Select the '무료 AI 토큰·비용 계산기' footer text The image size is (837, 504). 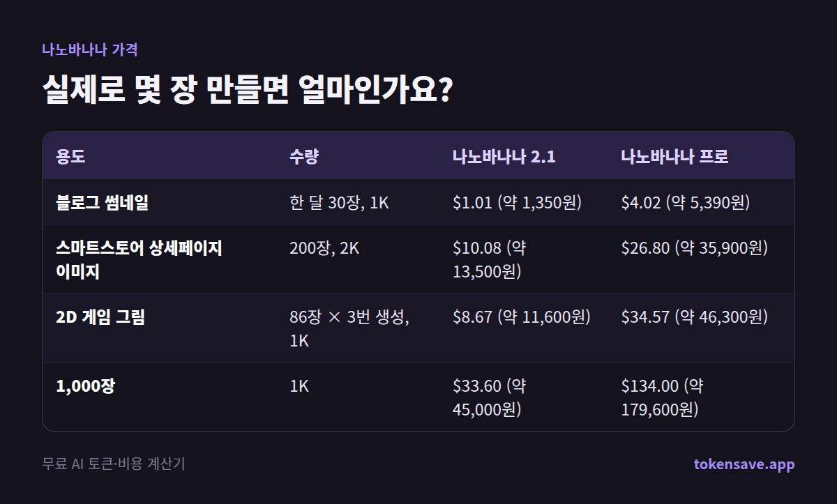point(114,464)
